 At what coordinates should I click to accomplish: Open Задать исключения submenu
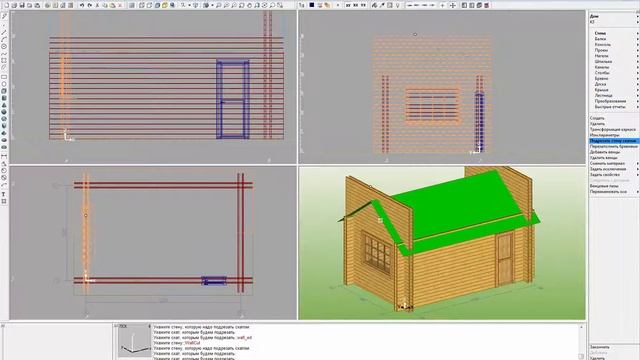pos(614,169)
